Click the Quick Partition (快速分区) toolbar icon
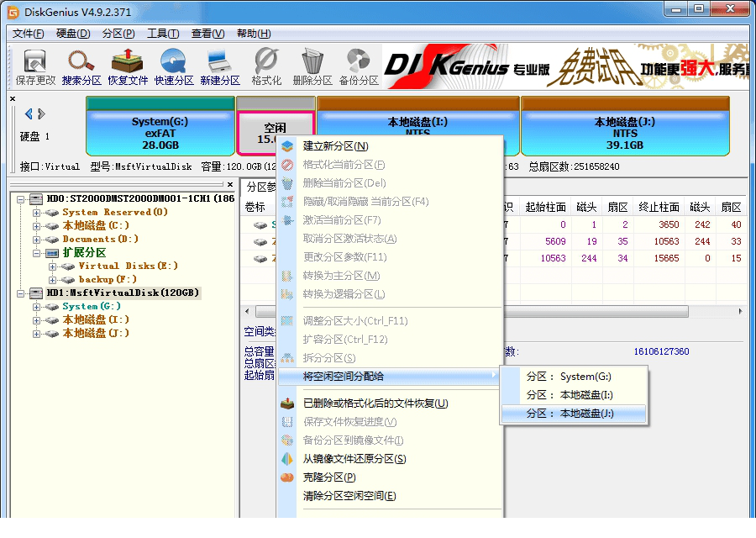756x538 pixels. [x=174, y=67]
